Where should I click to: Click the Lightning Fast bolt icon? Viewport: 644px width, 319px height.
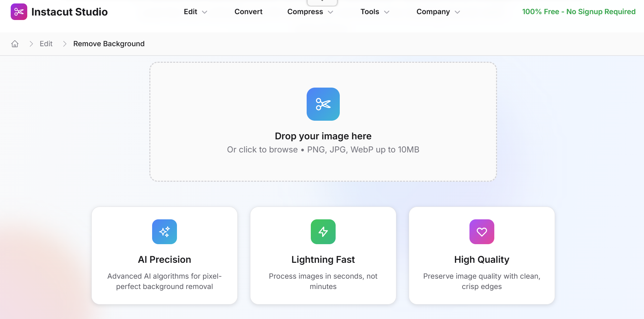[323, 232]
